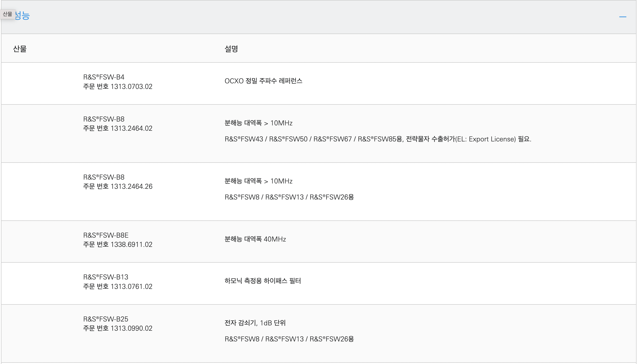Click 전자 감쇠기, 1dB 단위 description
This screenshot has width=638, height=364.
[x=255, y=323]
